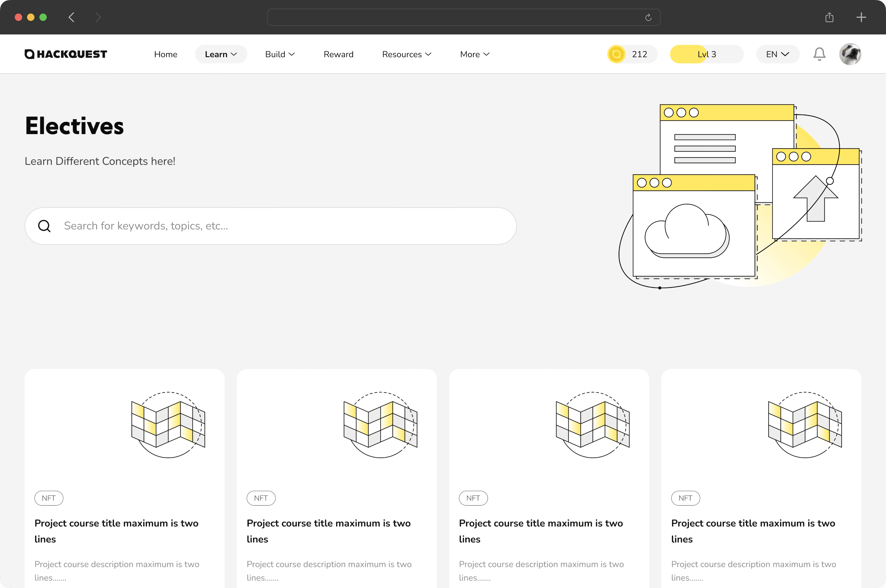Viewport: 886px width, 588px height.
Task: Click the browser address bar
Action: pos(464,17)
